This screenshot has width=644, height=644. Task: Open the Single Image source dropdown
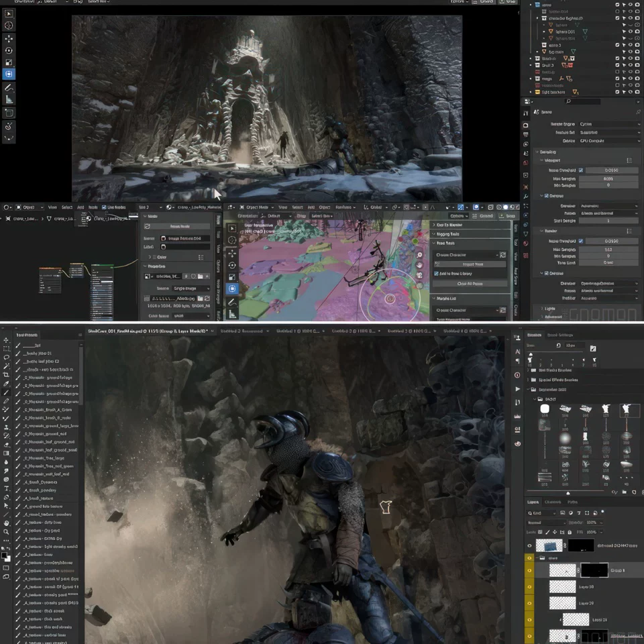191,288
